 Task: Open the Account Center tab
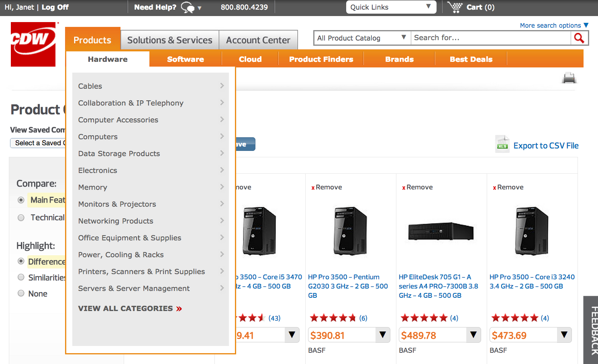point(258,40)
